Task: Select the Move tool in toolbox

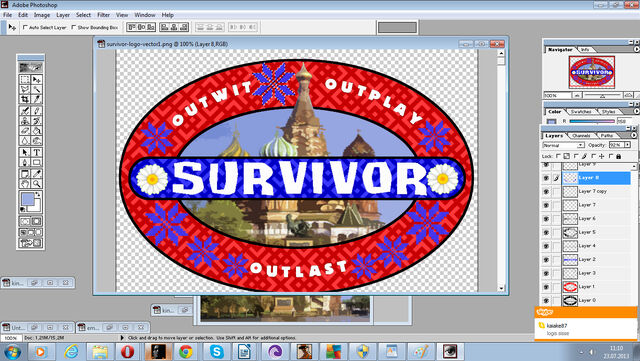Action: 36,79
